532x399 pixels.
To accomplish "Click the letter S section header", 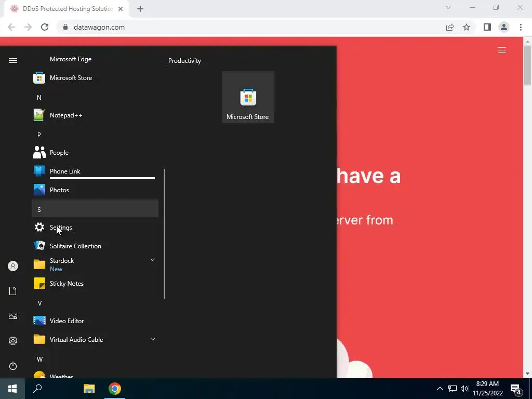I will pos(95,208).
